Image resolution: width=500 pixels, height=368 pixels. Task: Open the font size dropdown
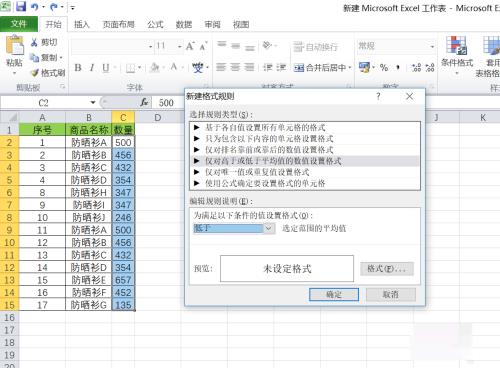pyautogui.click(x=180, y=46)
